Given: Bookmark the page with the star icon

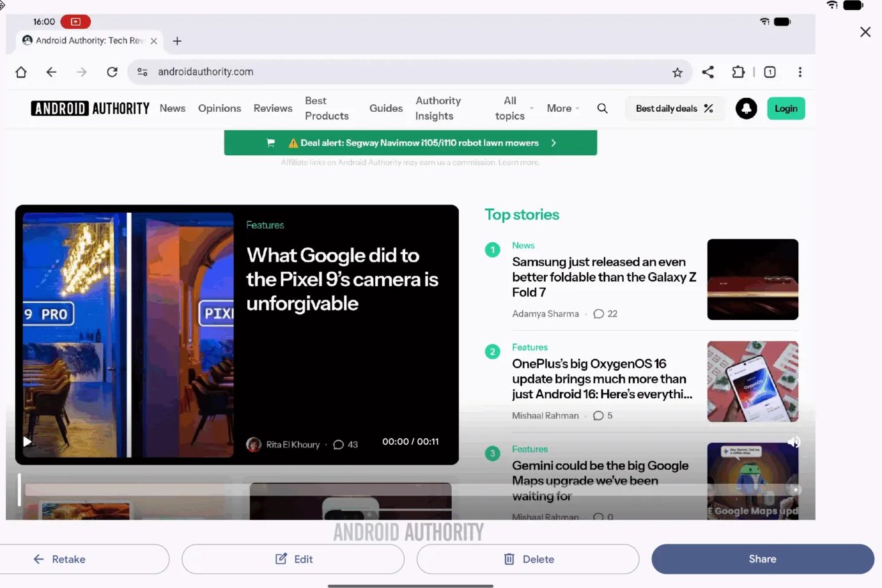Looking at the screenshot, I should 677,72.
